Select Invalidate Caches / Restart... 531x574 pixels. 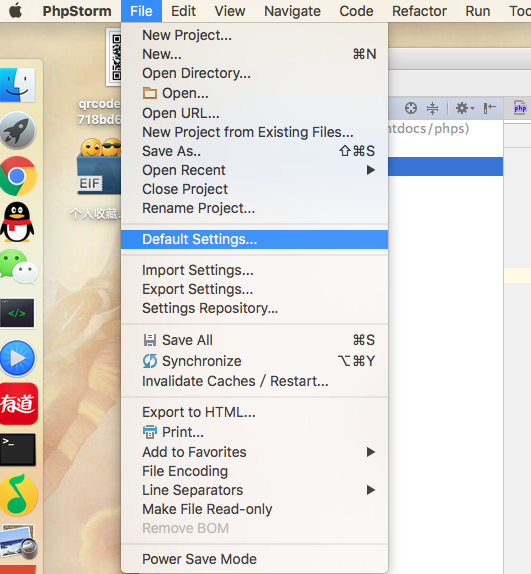coord(254,381)
